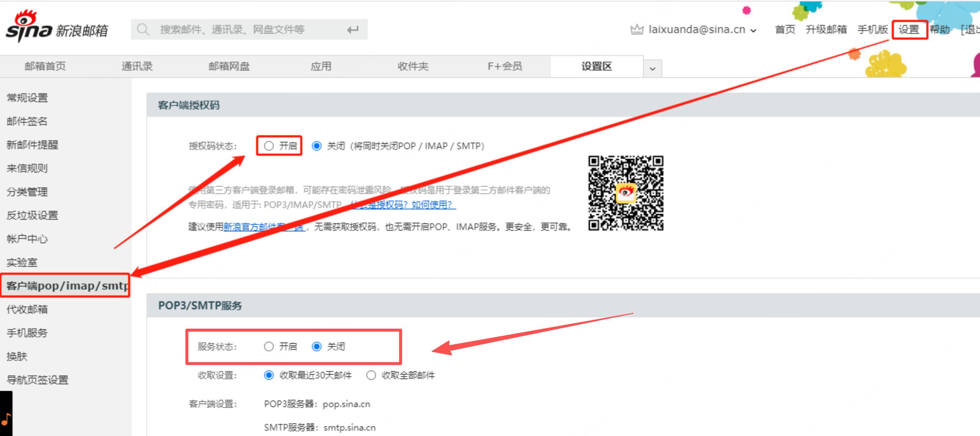Focus the mail search input field
980x436 pixels.
249,29
